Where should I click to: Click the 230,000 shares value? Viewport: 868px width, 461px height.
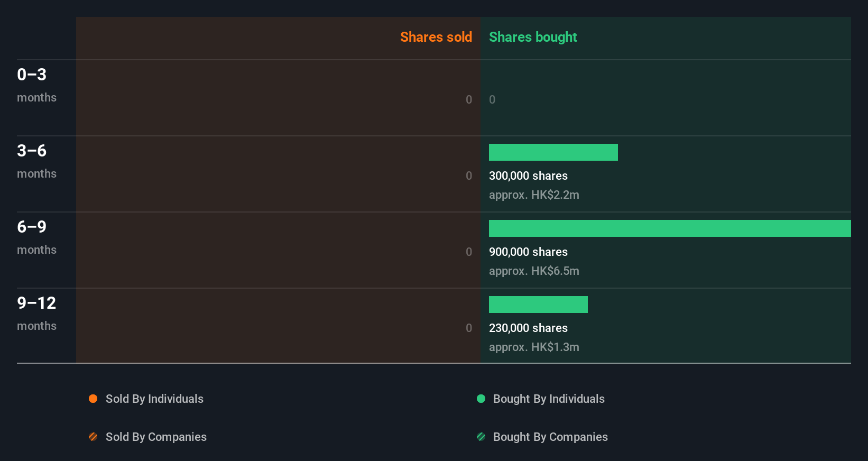click(528, 328)
